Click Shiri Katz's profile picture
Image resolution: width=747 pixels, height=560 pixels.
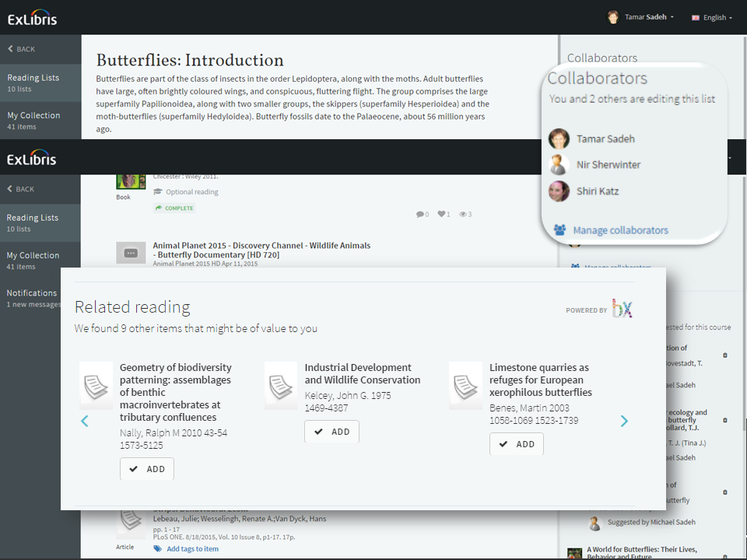pos(559,191)
